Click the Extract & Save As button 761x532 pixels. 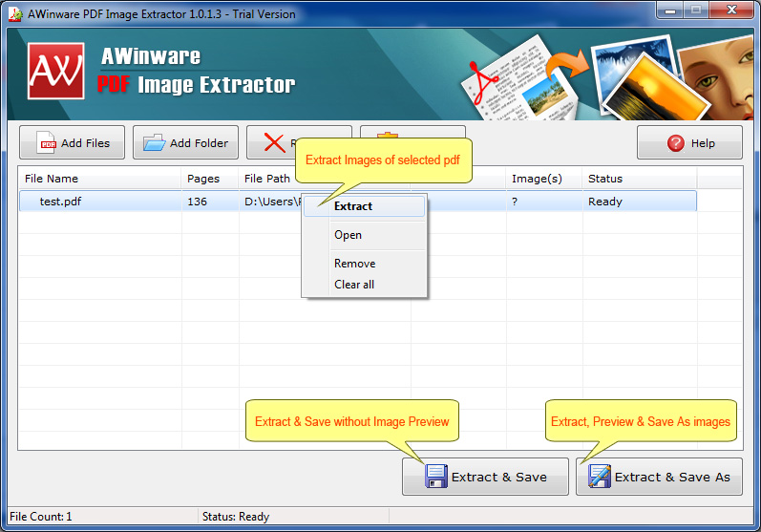point(659,477)
